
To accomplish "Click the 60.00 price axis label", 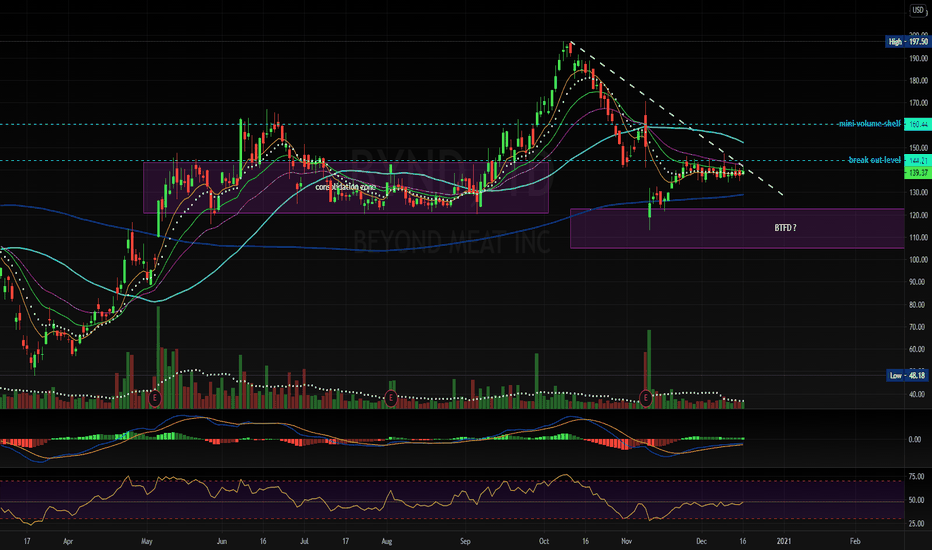I will [918, 350].
